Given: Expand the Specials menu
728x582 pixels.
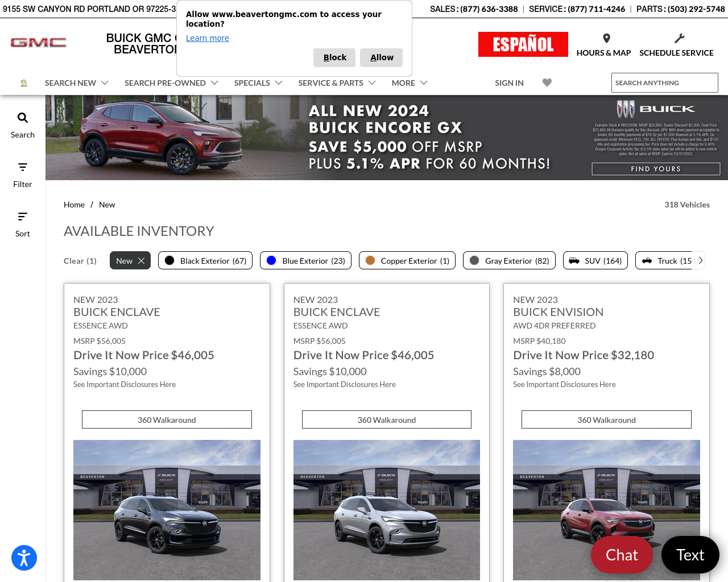Looking at the screenshot, I should click(x=258, y=83).
